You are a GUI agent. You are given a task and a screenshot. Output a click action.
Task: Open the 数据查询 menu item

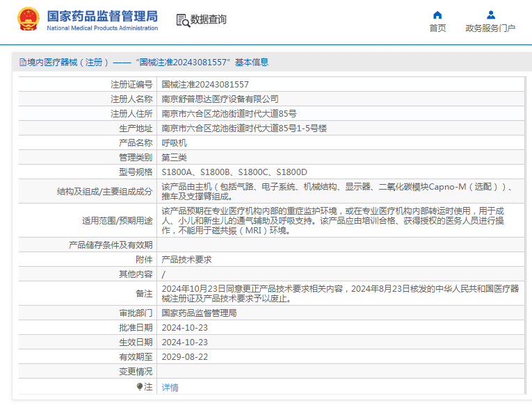point(208,20)
